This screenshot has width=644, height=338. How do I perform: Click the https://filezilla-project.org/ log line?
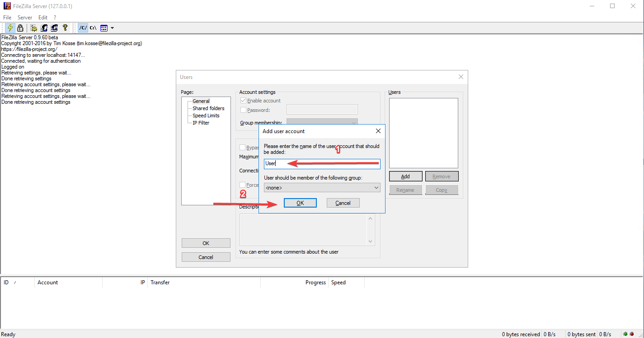coord(29,49)
